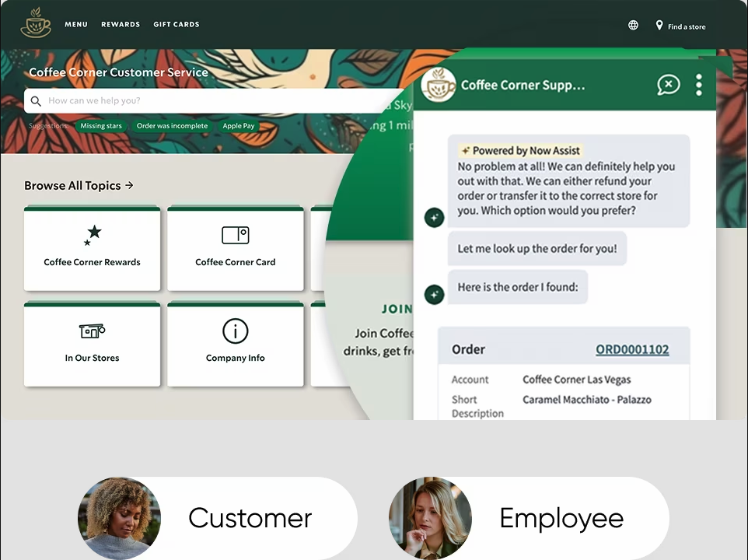
Task: Select the Missing stars suggestion
Action: (x=100, y=126)
